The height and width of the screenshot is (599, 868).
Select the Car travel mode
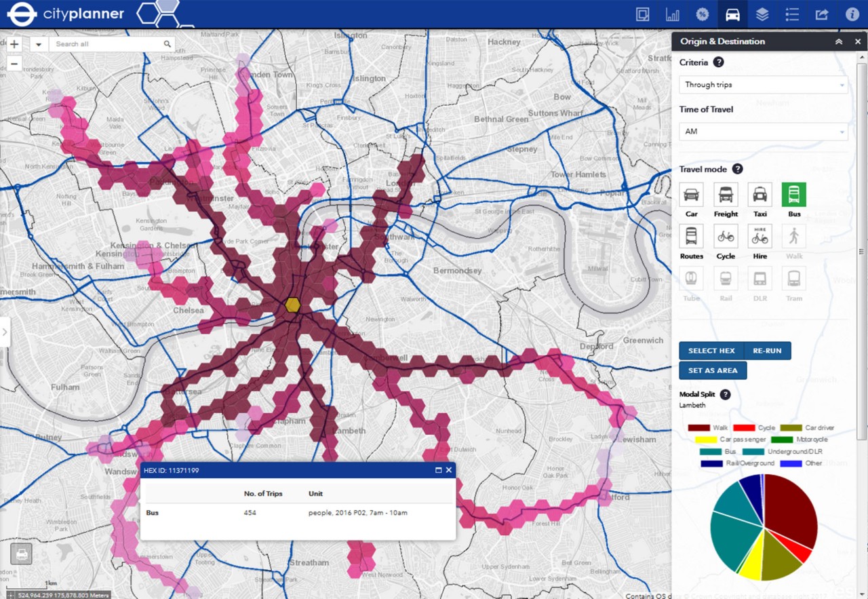(691, 195)
